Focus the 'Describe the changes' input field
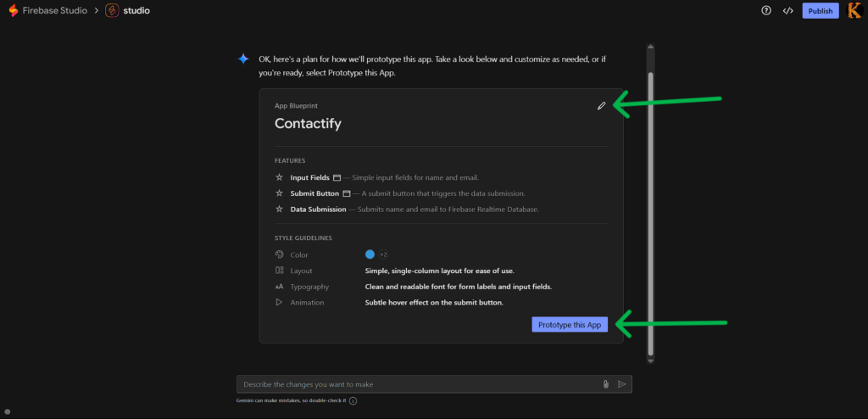Image resolution: width=868 pixels, height=419 pixels. (434, 384)
